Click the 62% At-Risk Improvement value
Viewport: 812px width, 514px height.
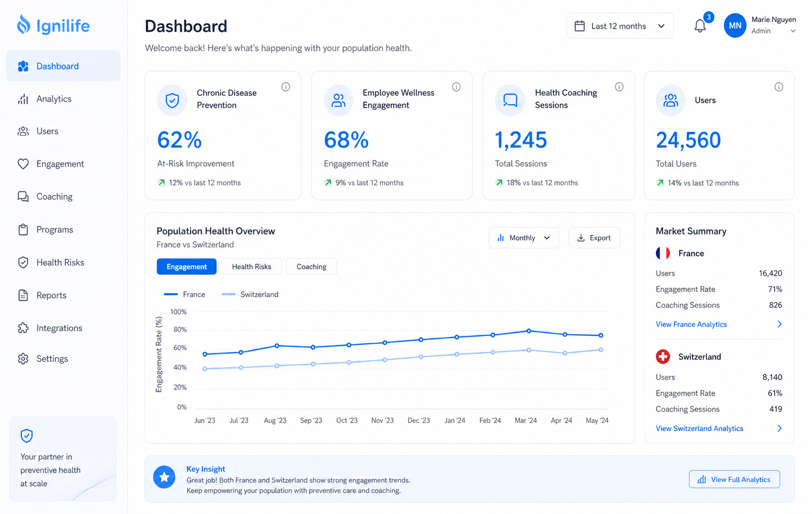[x=179, y=140]
